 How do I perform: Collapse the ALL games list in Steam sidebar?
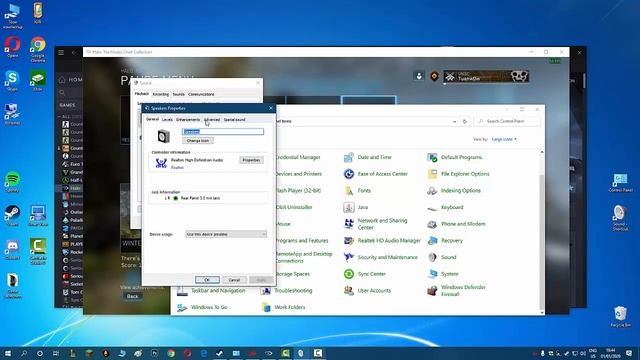(x=59, y=117)
